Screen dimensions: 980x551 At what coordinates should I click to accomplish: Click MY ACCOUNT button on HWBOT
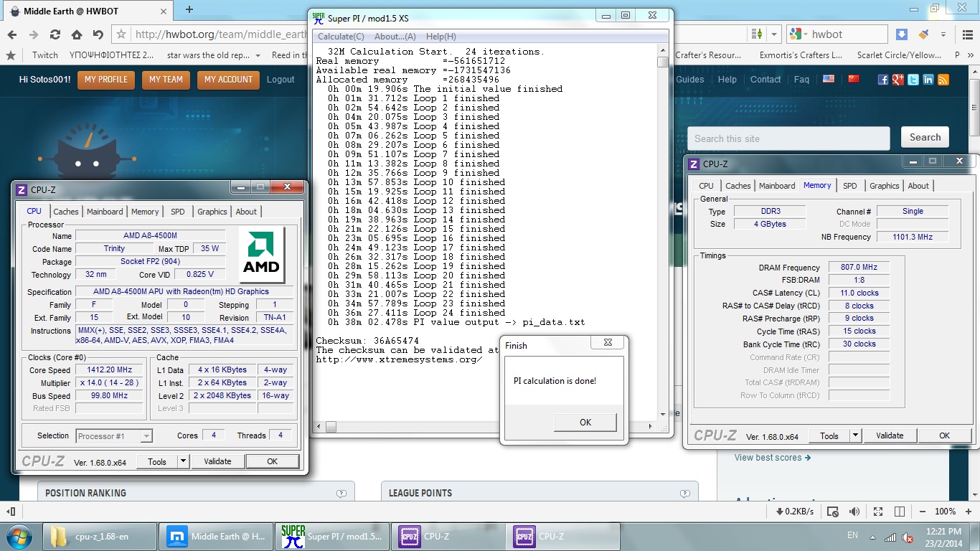[228, 80]
